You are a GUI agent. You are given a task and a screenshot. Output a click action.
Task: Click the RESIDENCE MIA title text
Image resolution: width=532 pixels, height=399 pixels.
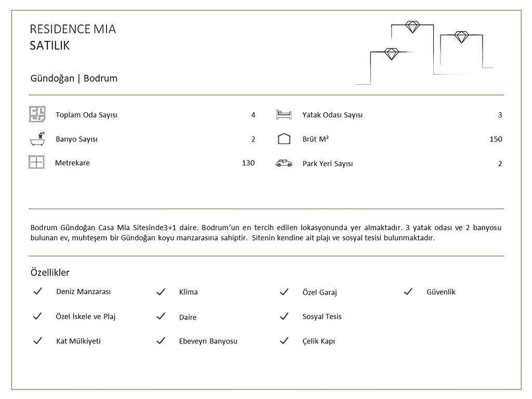[73, 29]
